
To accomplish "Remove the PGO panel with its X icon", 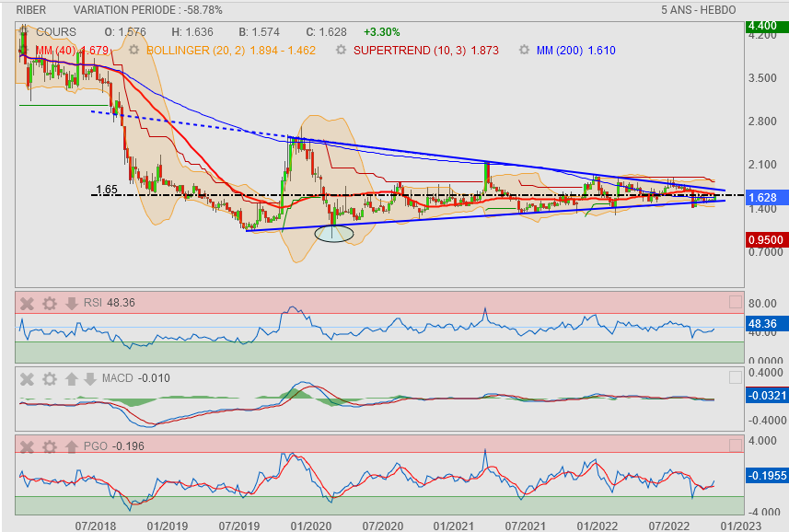I will [28, 446].
